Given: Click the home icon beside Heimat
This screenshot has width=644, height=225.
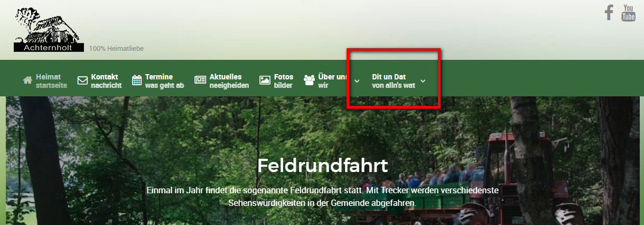Looking at the screenshot, I should [28, 80].
